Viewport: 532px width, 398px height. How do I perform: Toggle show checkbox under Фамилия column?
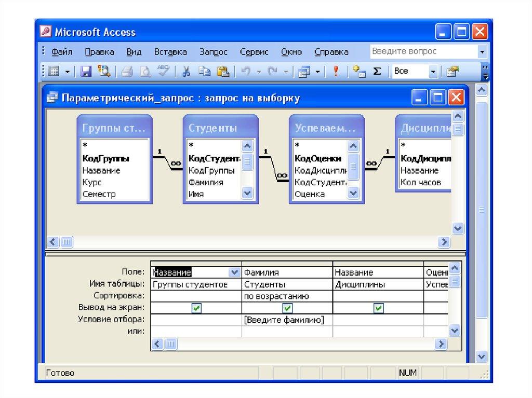(287, 308)
